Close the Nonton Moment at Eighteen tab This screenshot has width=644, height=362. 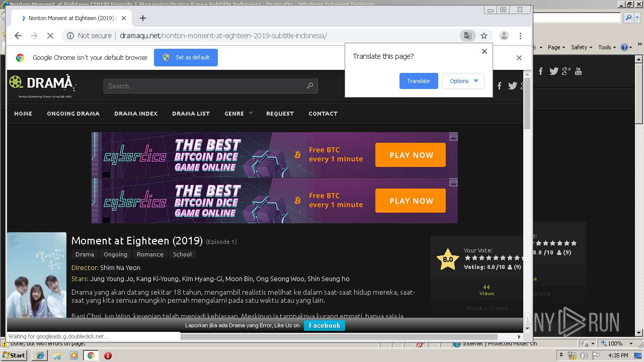point(124,18)
